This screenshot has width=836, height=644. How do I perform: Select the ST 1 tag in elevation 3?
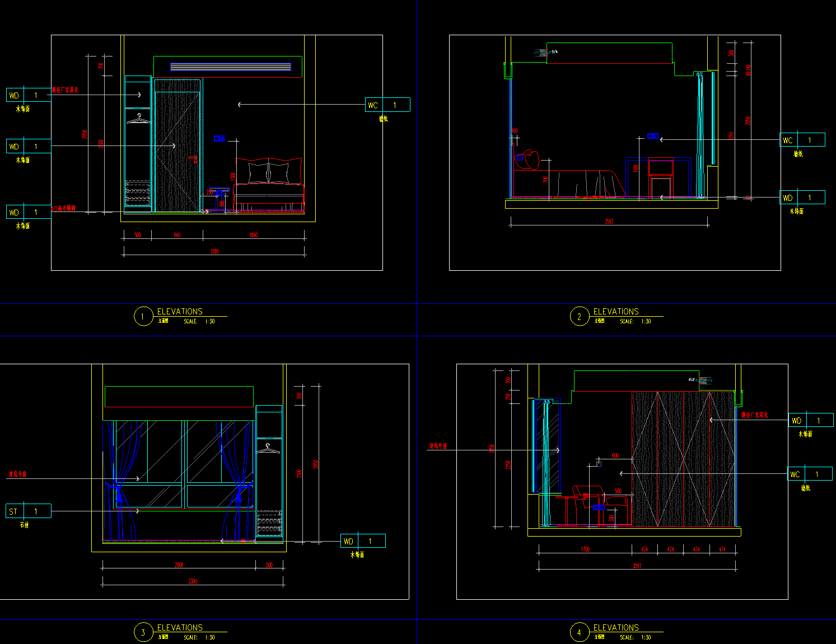(x=29, y=511)
